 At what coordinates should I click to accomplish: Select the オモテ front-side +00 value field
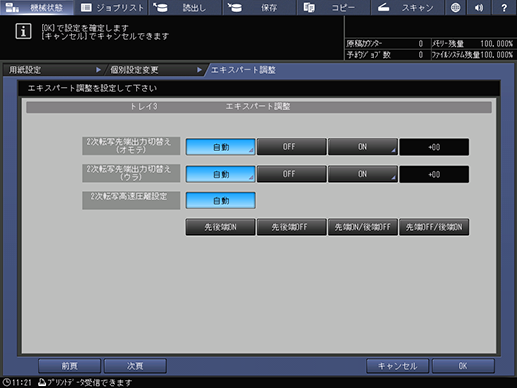434,147
